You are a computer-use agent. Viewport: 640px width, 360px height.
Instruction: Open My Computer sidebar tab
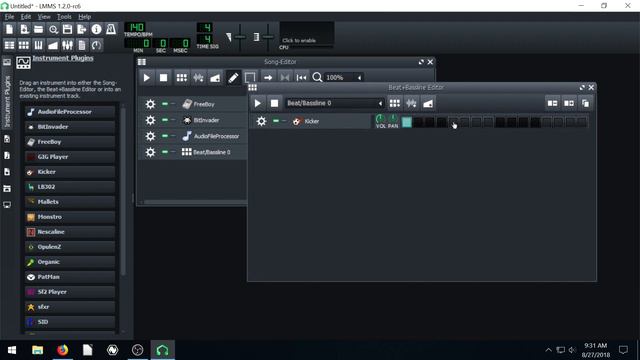pos(7,205)
